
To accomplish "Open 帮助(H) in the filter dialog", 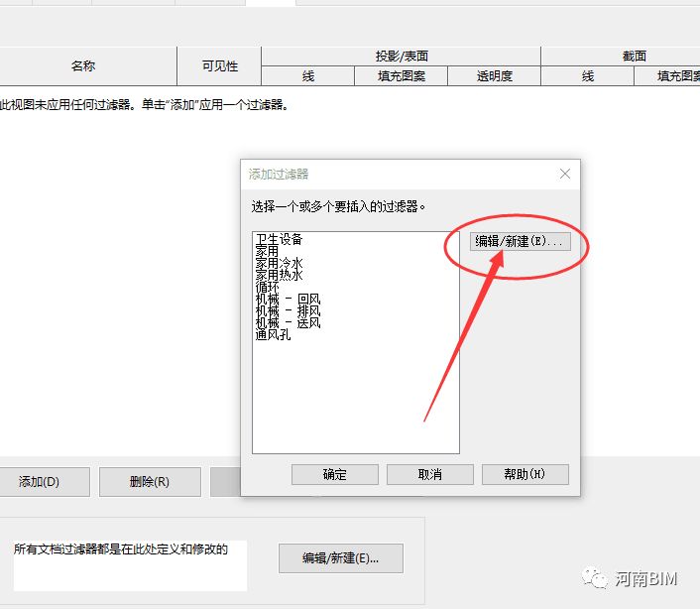I will click(525, 474).
